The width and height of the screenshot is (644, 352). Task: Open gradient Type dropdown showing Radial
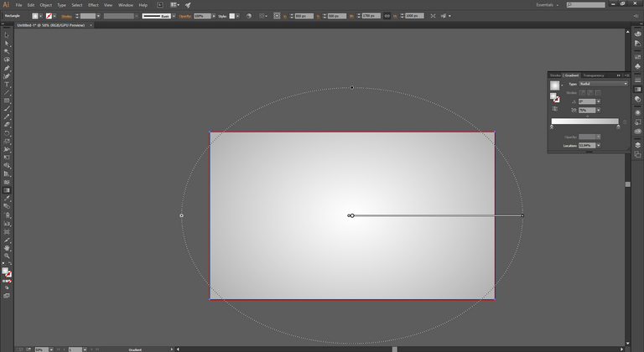(x=604, y=84)
